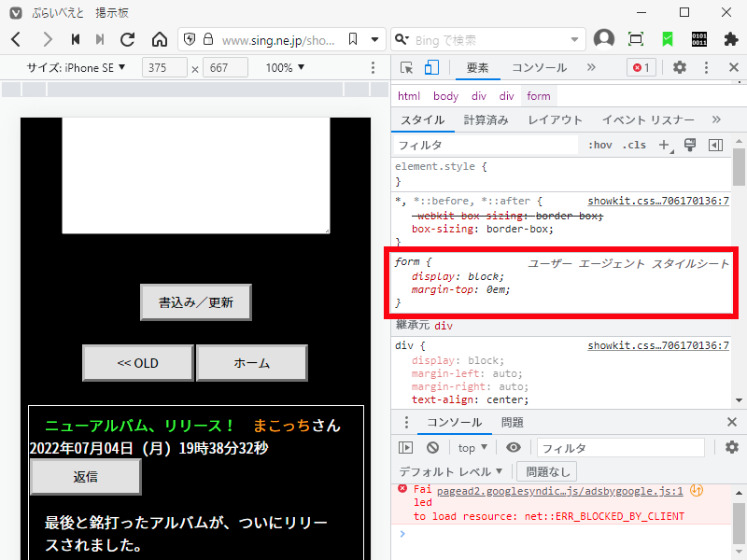The width and height of the screenshot is (747, 560).
Task: Open the adsbygoogle.js source link
Action: [x=559, y=491]
